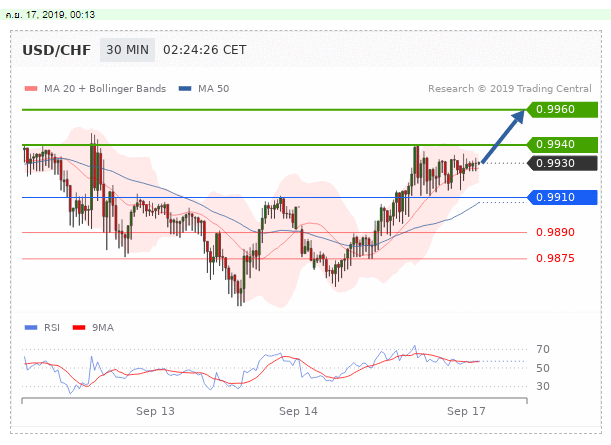Click the 0.9930 current price tag
The image size is (611, 445).
point(562,163)
